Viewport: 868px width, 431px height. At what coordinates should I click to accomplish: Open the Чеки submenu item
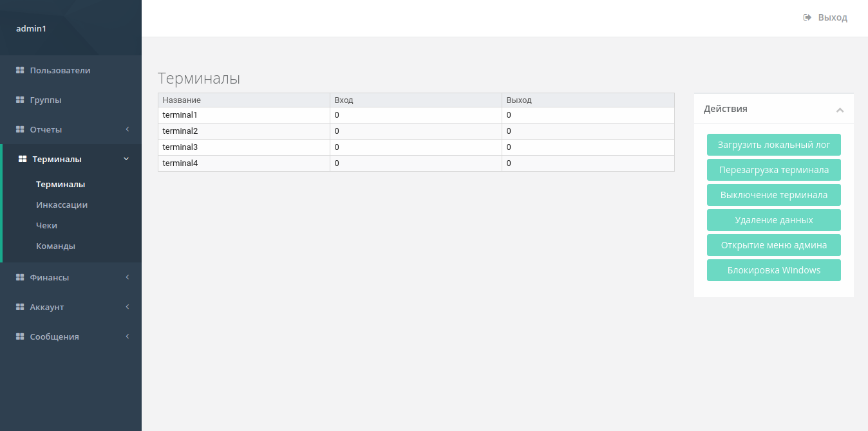click(x=47, y=225)
